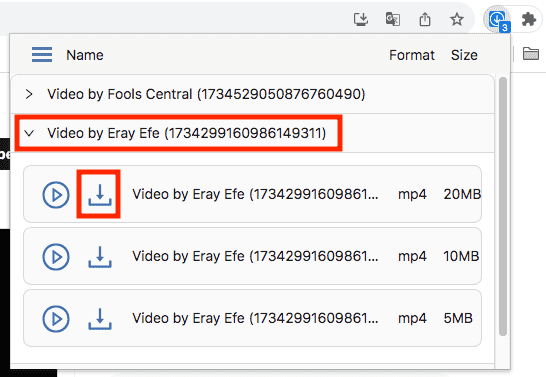Open the Chrome extensions puzzle icon
The width and height of the screenshot is (546, 377).
(x=529, y=19)
